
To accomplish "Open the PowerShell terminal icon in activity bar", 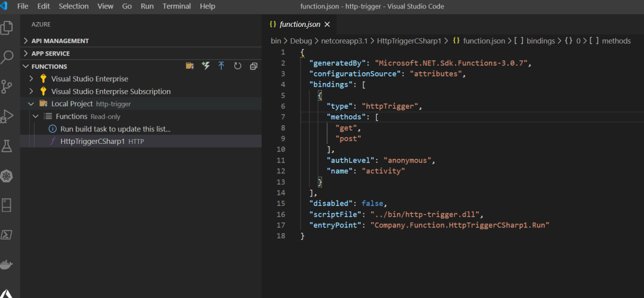I will pos(7,235).
